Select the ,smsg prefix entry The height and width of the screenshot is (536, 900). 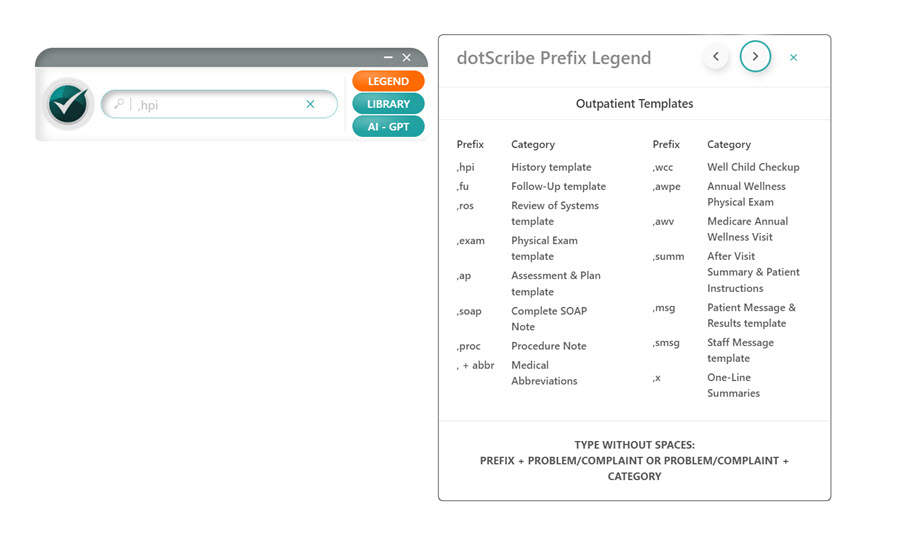[666, 343]
